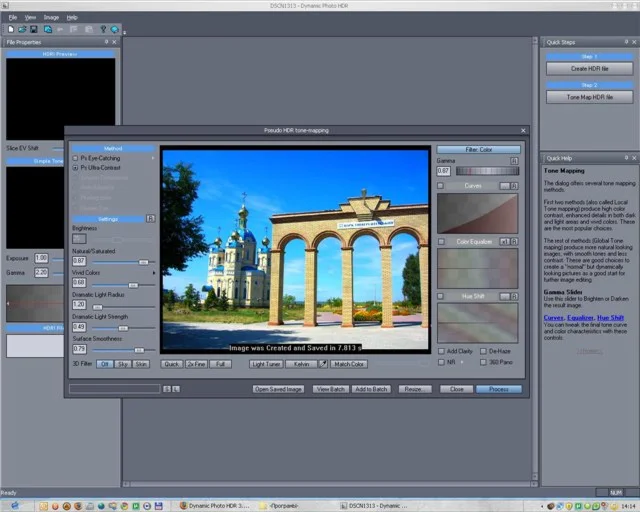This screenshot has height=512, width=640.
Task: Click the Open file toolbar icon
Action: pyautogui.click(x=22, y=29)
